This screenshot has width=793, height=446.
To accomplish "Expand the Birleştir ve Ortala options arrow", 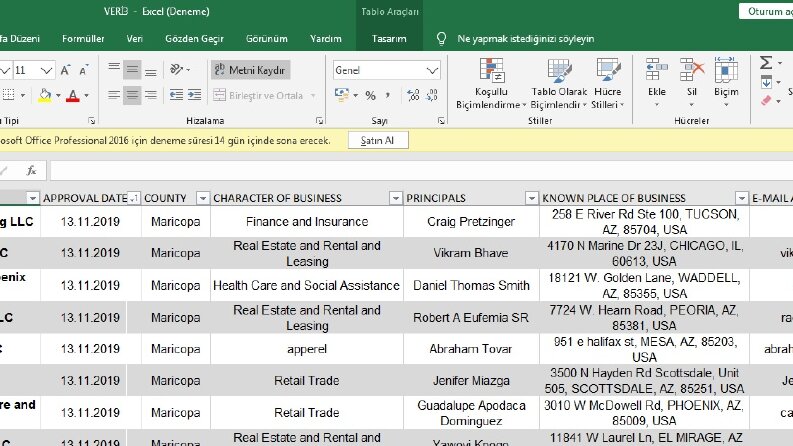I will tap(313, 95).
